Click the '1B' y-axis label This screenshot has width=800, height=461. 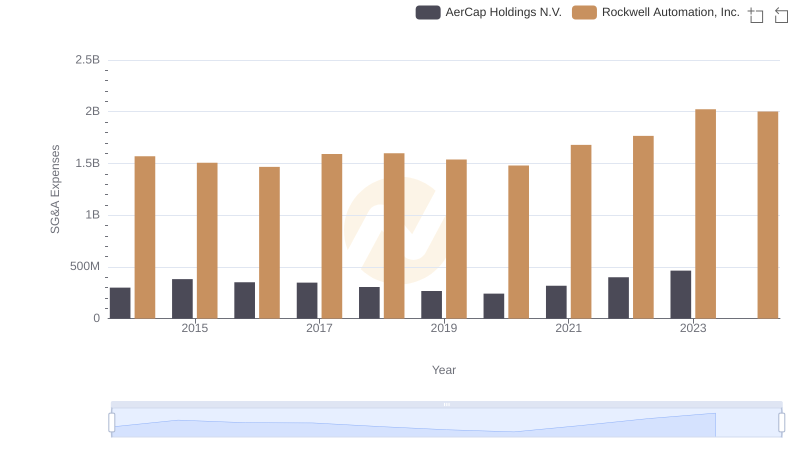click(x=92, y=215)
